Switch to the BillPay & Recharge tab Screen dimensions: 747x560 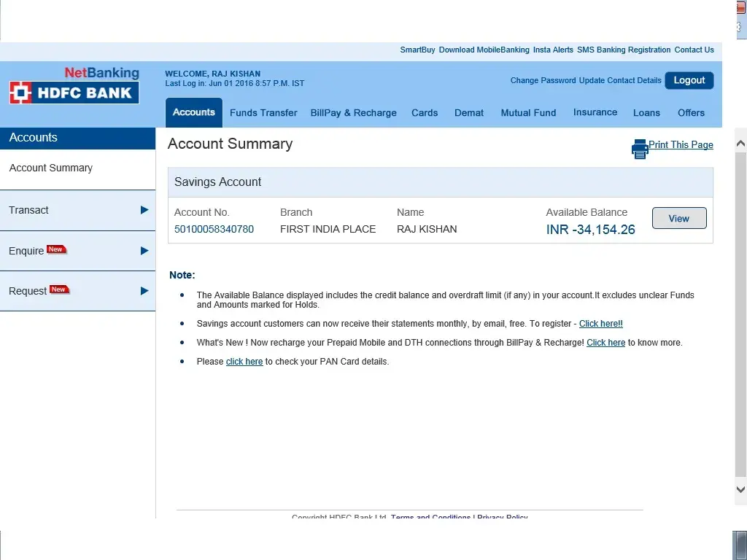click(x=353, y=113)
